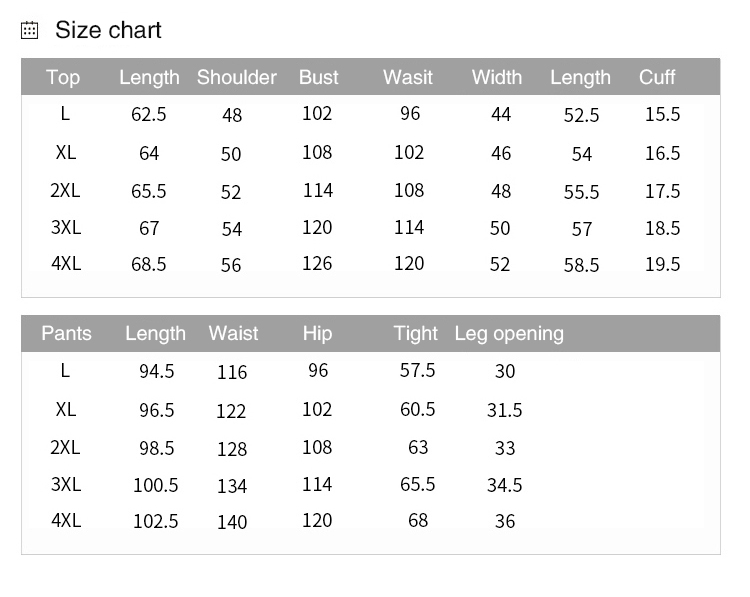Select the bust value 126
The width and height of the screenshot is (750, 597).
317,264
